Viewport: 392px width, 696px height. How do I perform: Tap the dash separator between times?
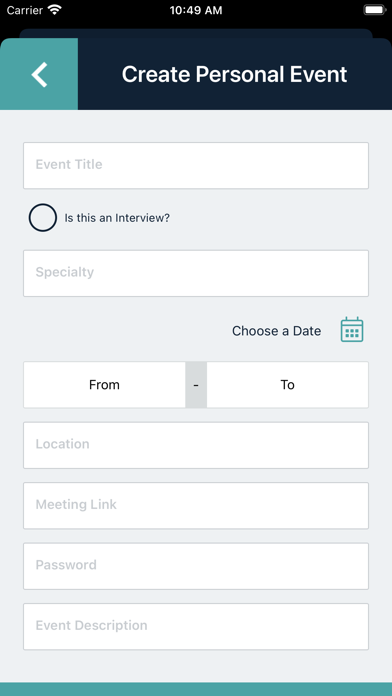pos(196,384)
